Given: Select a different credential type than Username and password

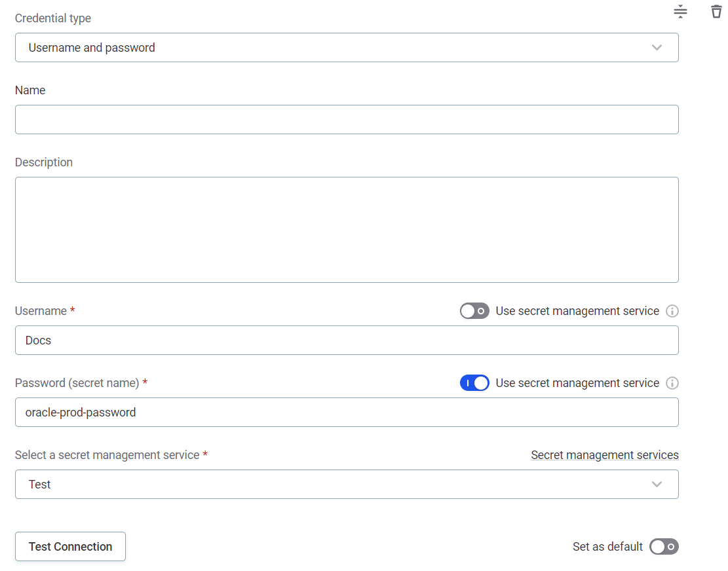Looking at the screenshot, I should [347, 47].
